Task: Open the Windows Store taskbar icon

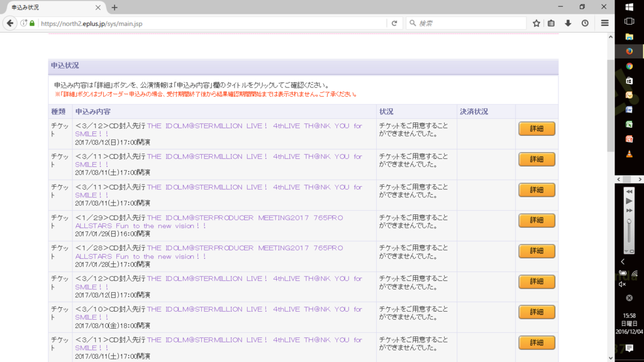Action: (x=629, y=81)
